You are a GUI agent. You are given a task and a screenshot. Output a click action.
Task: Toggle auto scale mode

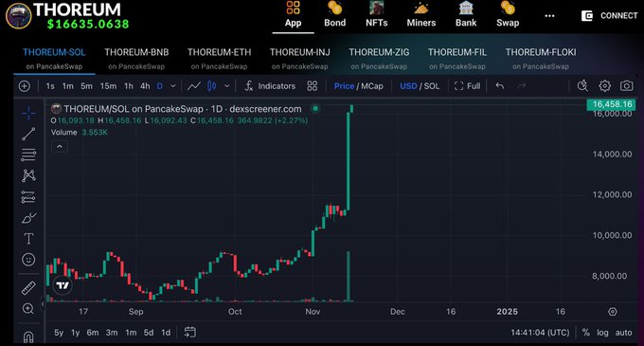pyautogui.click(x=623, y=333)
